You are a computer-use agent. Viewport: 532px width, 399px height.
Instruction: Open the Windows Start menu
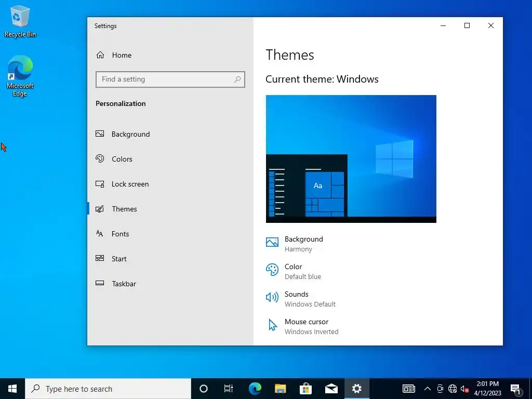[12, 389]
